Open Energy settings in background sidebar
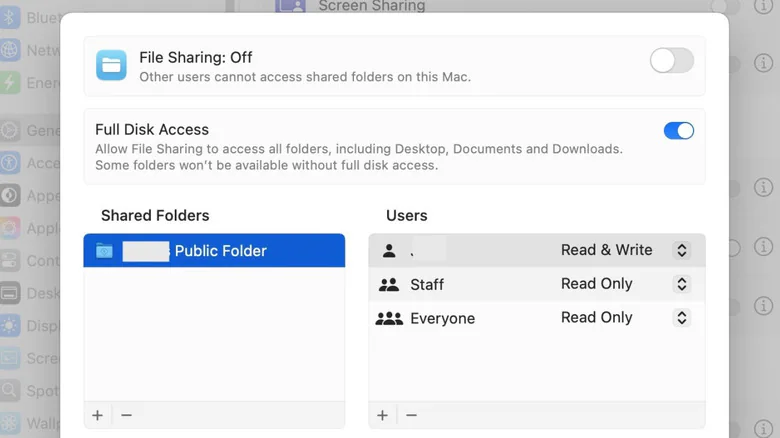Viewport: 780px width, 438px height. (30, 83)
